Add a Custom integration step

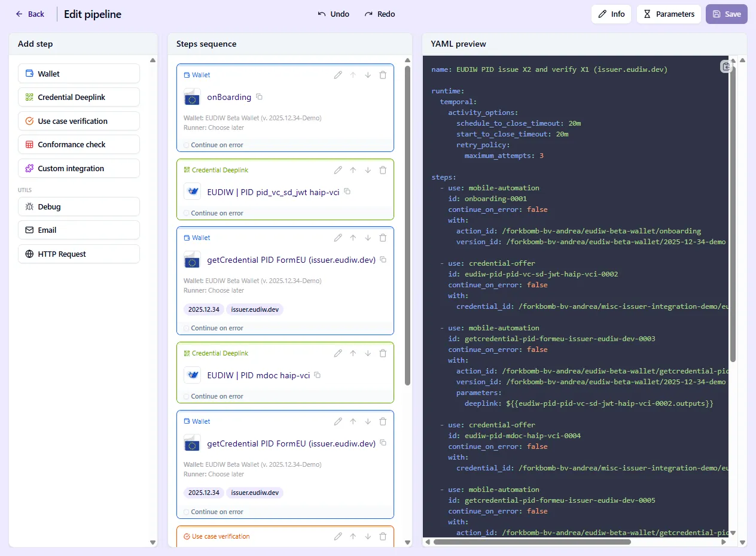coord(79,168)
